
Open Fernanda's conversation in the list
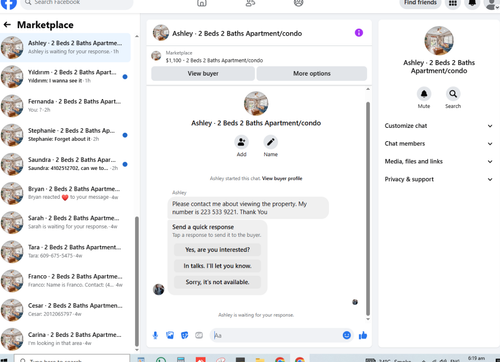click(x=65, y=105)
